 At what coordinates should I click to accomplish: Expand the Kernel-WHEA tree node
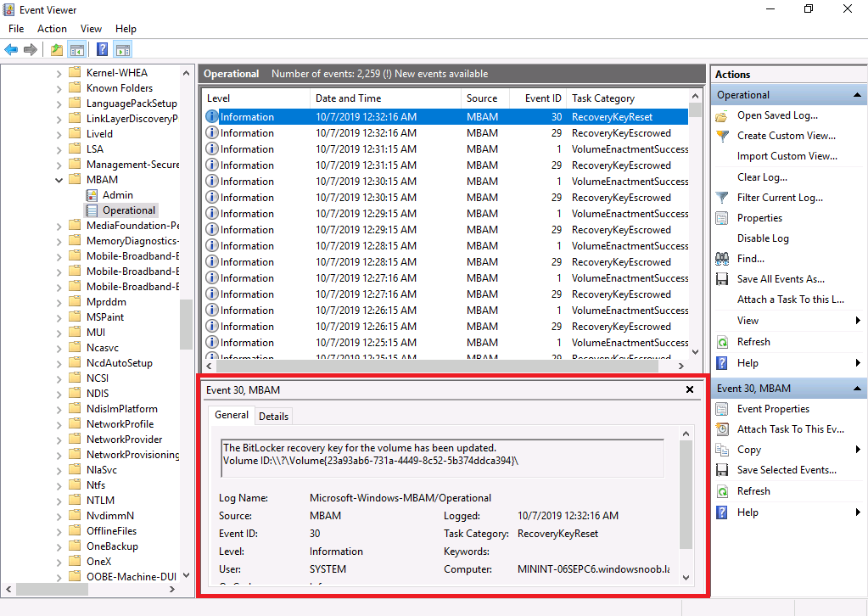pyautogui.click(x=59, y=73)
